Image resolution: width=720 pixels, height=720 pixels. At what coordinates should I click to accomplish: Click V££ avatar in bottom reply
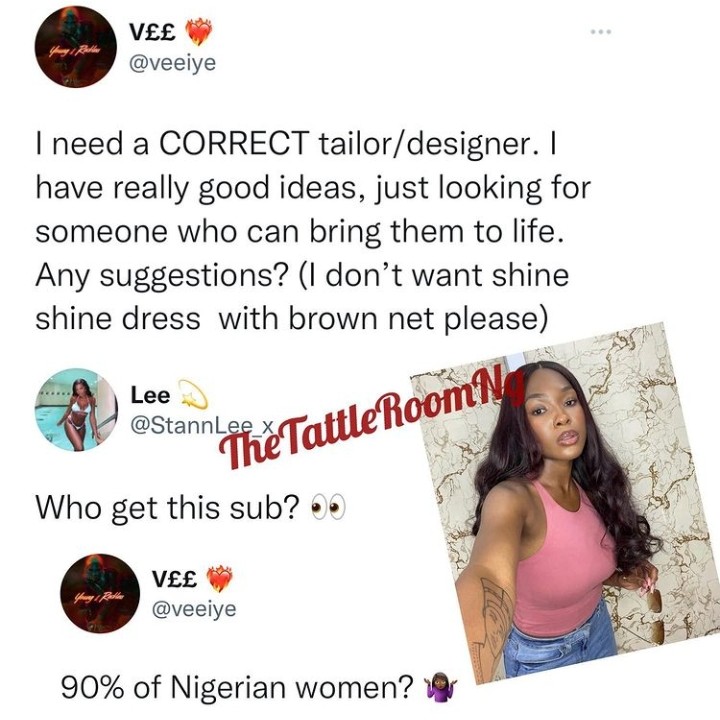[x=101, y=593]
